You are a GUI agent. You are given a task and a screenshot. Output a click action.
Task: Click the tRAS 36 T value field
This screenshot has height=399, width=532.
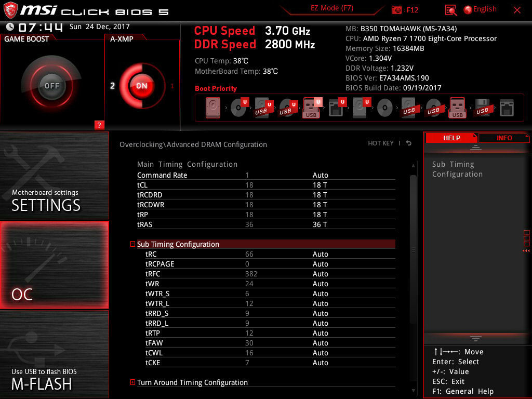click(320, 224)
